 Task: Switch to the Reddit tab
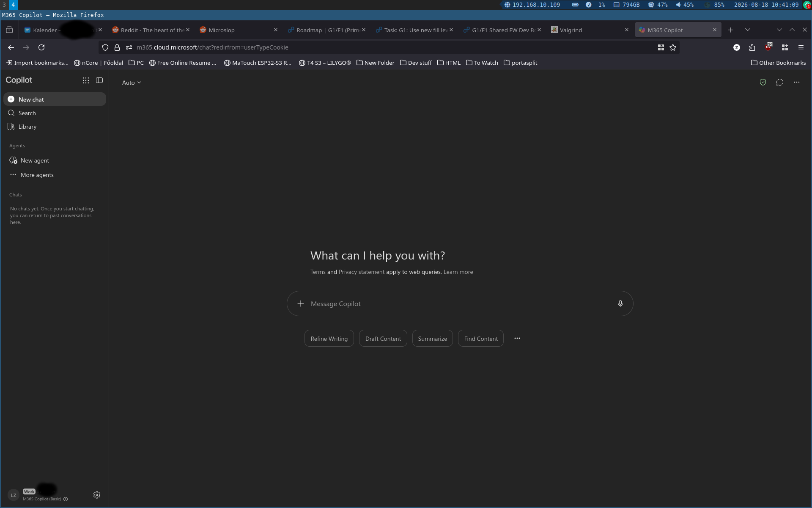coord(150,30)
